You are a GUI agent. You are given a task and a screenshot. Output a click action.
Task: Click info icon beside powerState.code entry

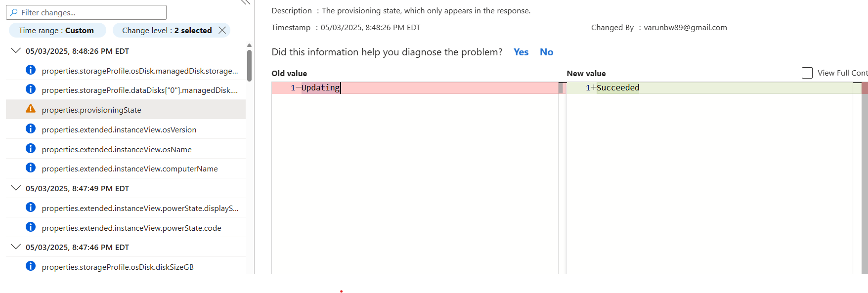point(31,227)
